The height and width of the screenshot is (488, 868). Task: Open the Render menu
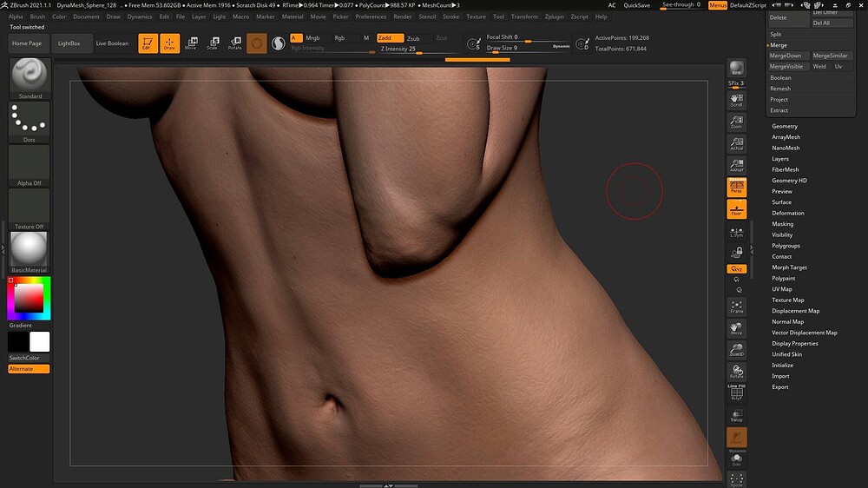coord(403,16)
